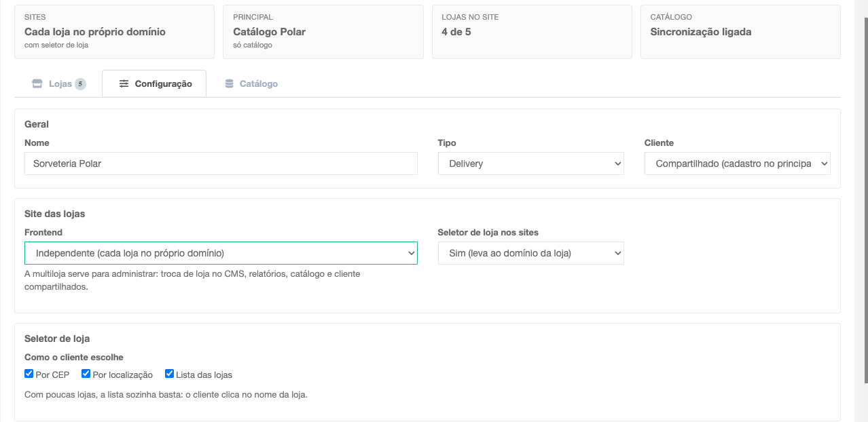
Task: Click the database icon on the Catálogo tab
Action: pyautogui.click(x=230, y=84)
